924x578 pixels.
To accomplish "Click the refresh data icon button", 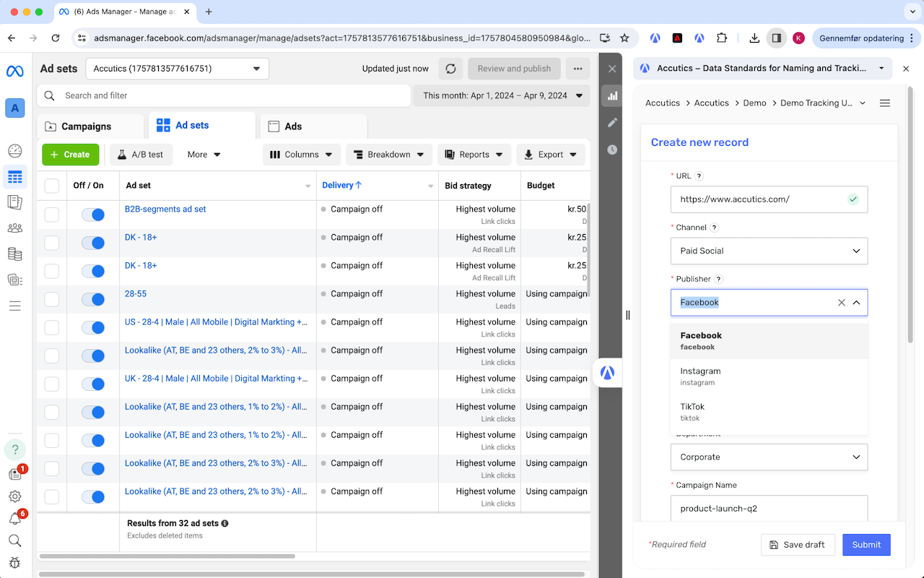I will pos(450,69).
